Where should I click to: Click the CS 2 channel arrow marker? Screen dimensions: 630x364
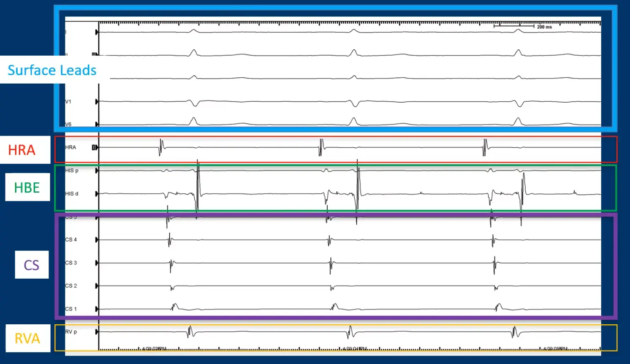coord(97,286)
